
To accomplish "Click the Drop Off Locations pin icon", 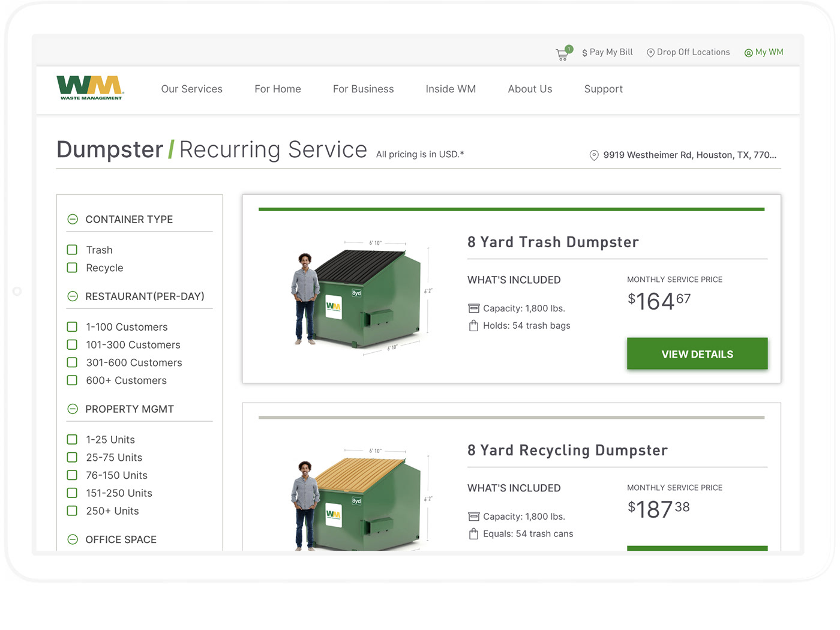I will pyautogui.click(x=650, y=53).
